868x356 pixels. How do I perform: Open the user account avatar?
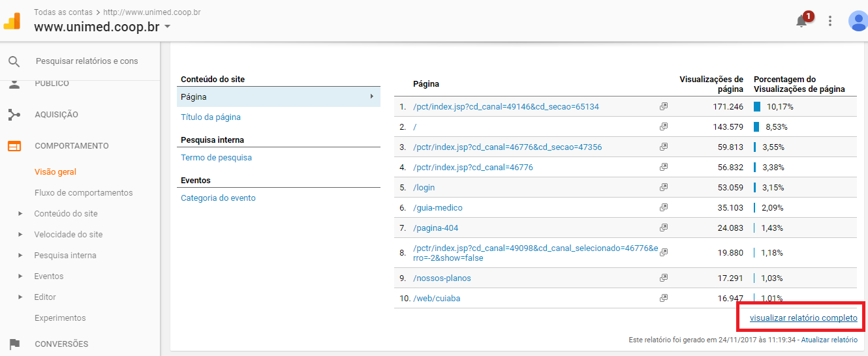858,21
